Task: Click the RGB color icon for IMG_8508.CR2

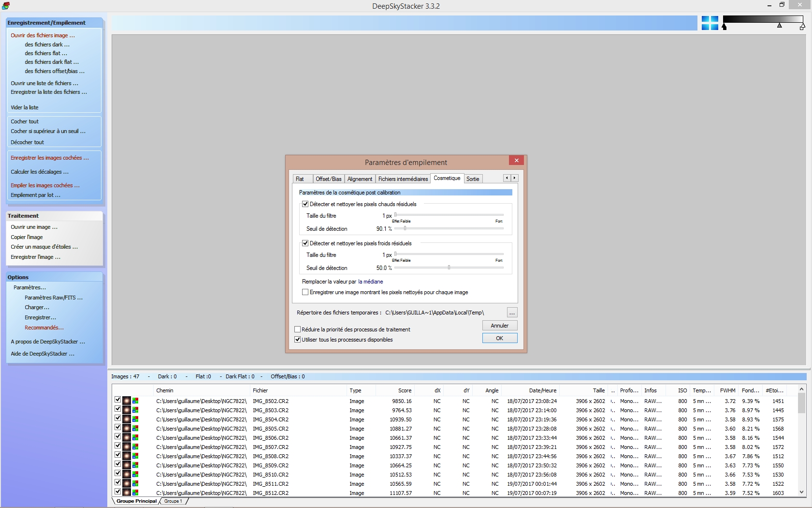Action: [x=135, y=456]
